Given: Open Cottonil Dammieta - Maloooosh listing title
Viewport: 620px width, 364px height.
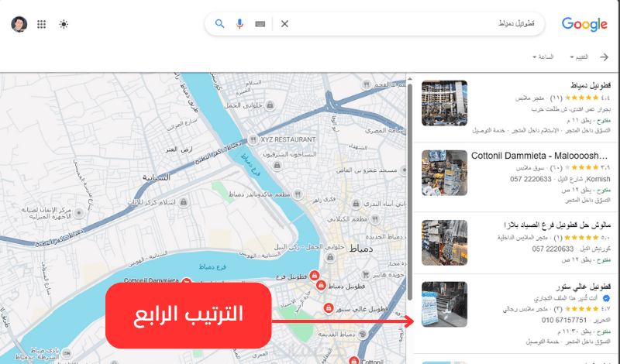Looking at the screenshot, I should click(539, 156).
